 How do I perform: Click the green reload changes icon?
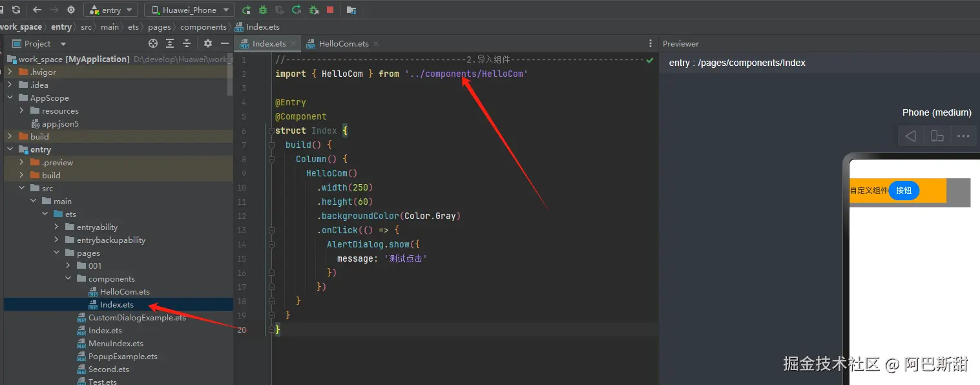click(297, 10)
